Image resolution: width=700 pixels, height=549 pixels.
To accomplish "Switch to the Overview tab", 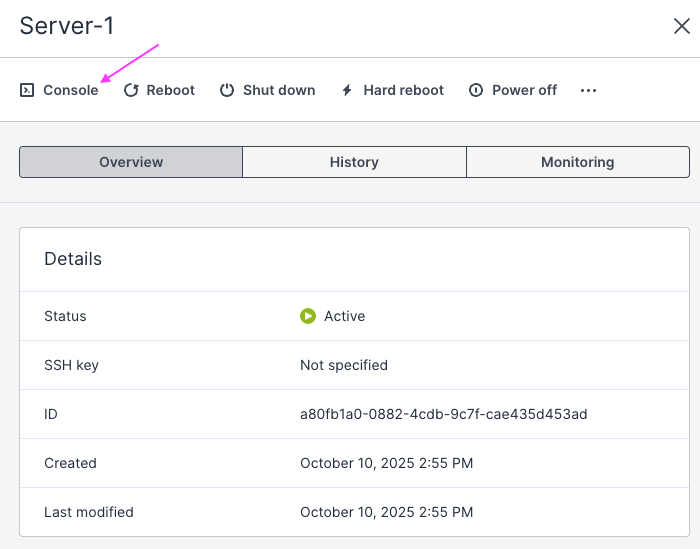I will 131,162.
